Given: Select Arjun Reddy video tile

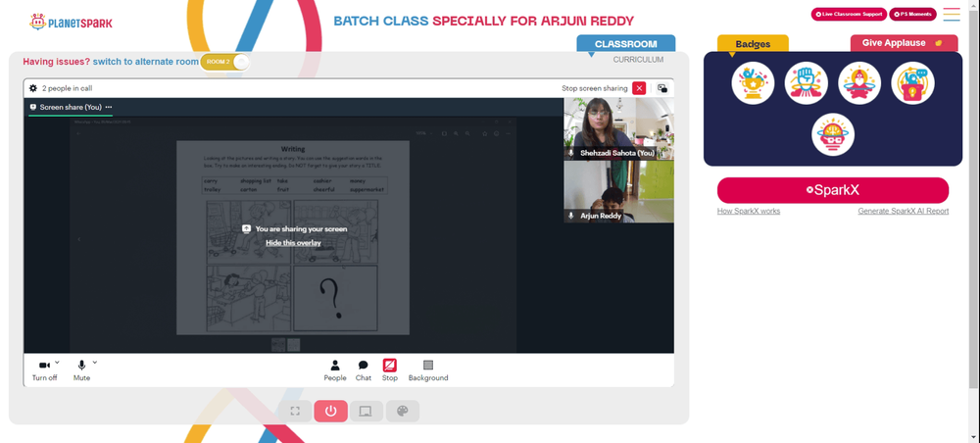Looking at the screenshot, I should 618,192.
